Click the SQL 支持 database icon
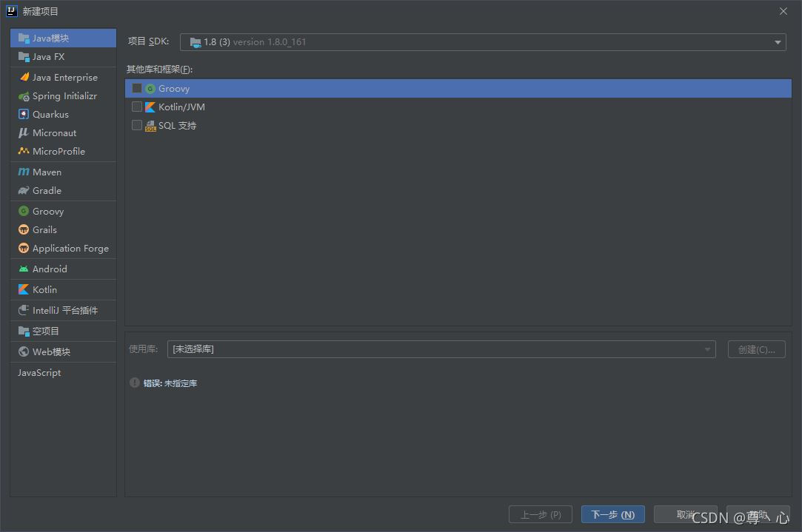The width and height of the screenshot is (802, 532). [x=150, y=126]
